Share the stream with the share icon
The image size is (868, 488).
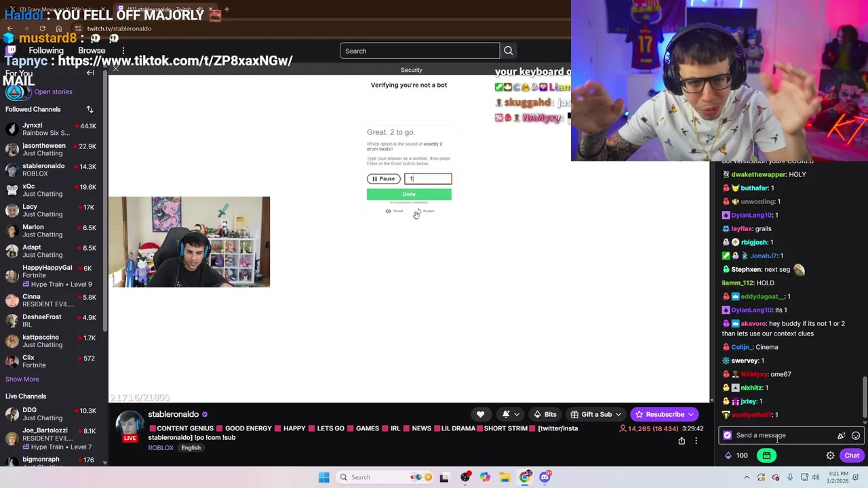682,441
